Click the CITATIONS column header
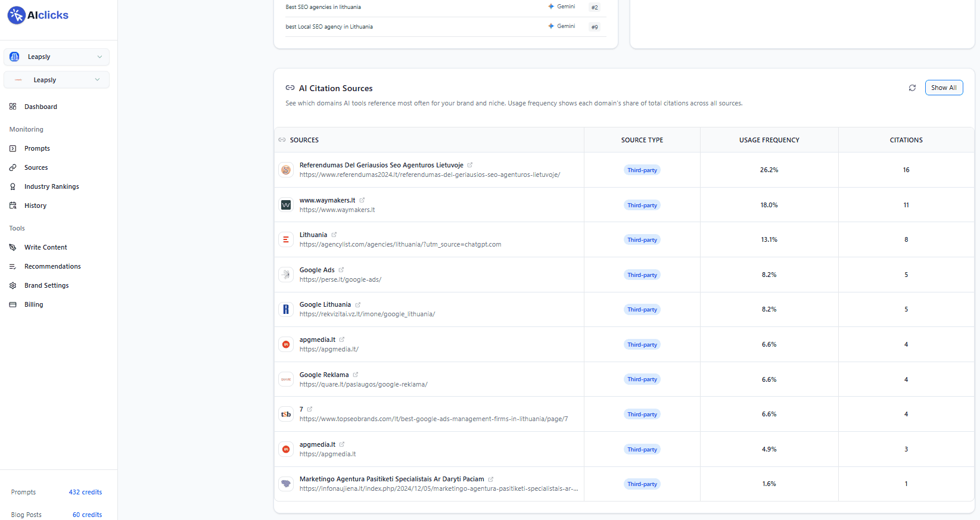This screenshot has height=520, width=980. click(x=906, y=140)
